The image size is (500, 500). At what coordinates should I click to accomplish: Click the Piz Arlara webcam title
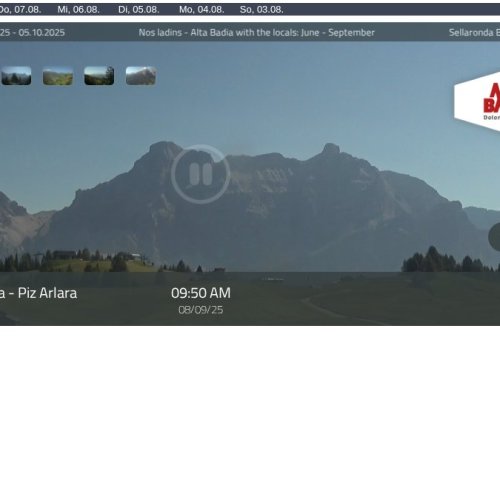(38, 293)
